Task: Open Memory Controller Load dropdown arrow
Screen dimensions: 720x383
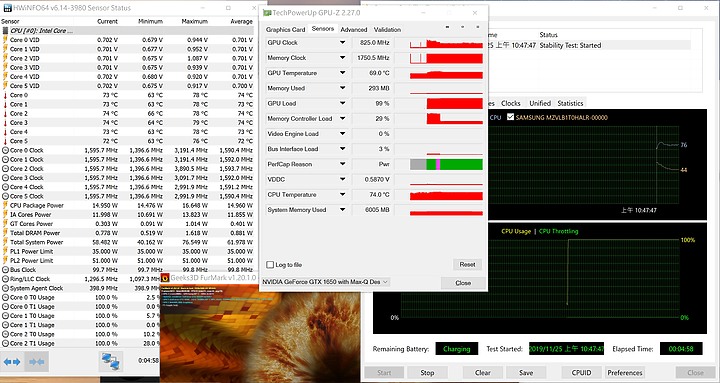Action: [x=342, y=118]
